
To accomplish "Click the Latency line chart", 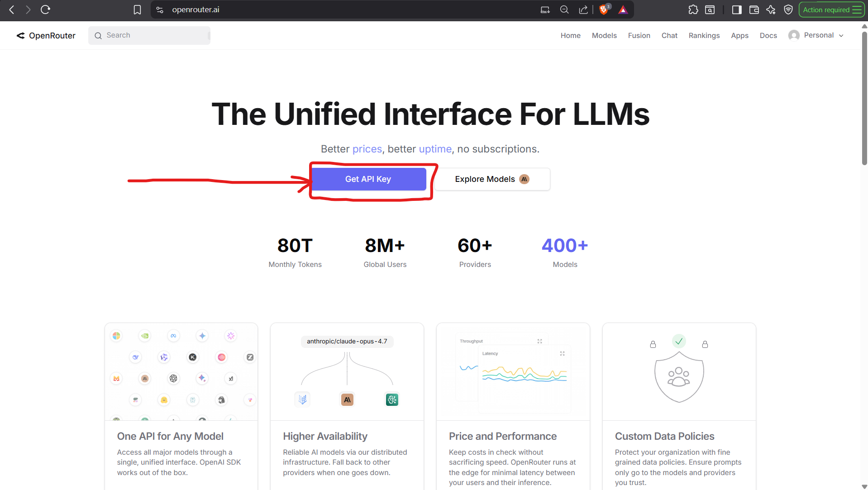I will click(x=524, y=375).
